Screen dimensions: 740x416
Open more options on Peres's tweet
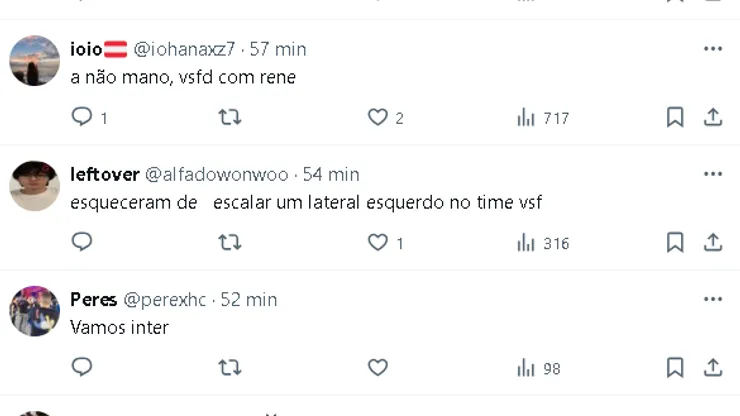pyautogui.click(x=713, y=299)
